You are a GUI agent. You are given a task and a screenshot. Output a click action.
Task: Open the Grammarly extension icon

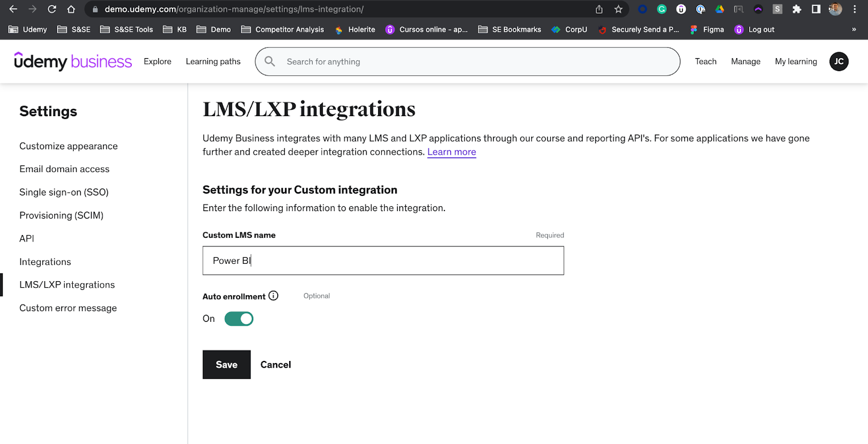point(662,9)
